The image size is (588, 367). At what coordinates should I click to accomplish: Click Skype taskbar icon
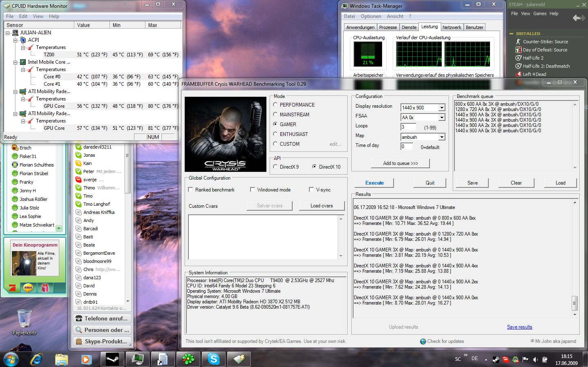point(213,359)
